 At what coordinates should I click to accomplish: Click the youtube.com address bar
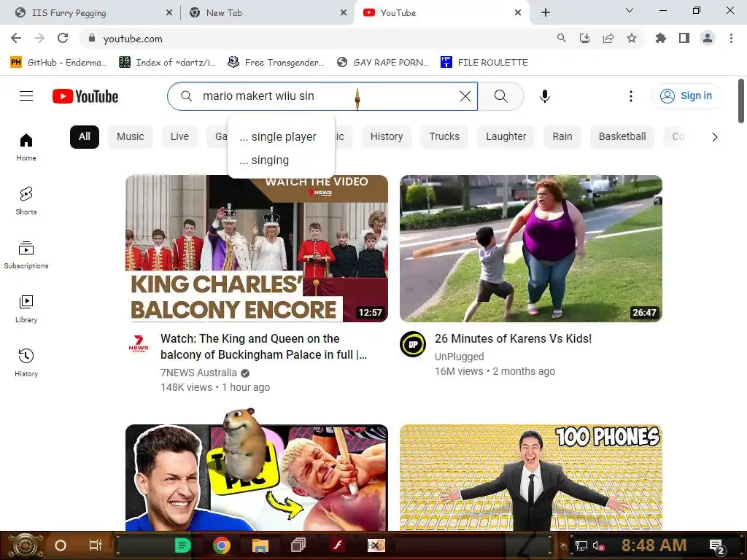pyautogui.click(x=314, y=39)
